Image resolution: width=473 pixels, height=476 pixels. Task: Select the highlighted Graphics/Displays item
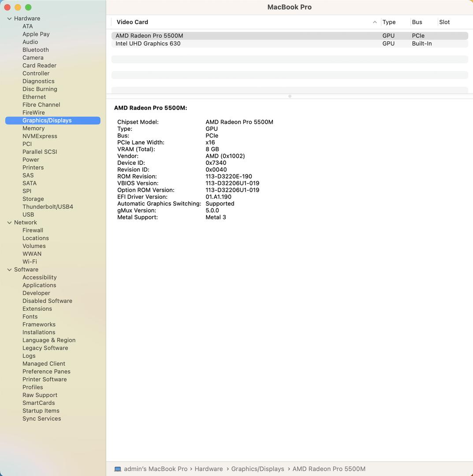[53, 120]
